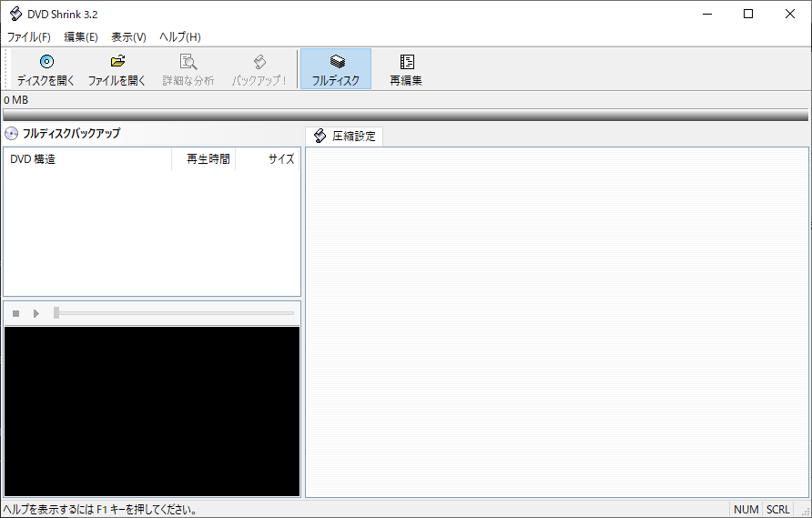Click the SCRL status bar indicator
This screenshot has height=518, width=812.
(777, 509)
